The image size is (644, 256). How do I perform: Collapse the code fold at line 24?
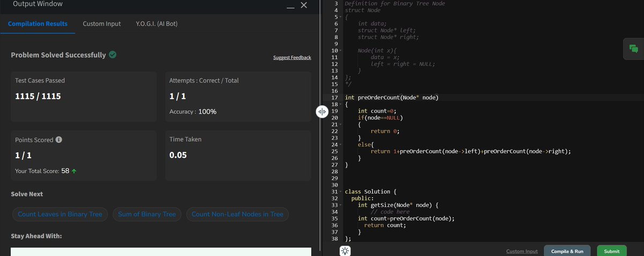[x=341, y=144]
